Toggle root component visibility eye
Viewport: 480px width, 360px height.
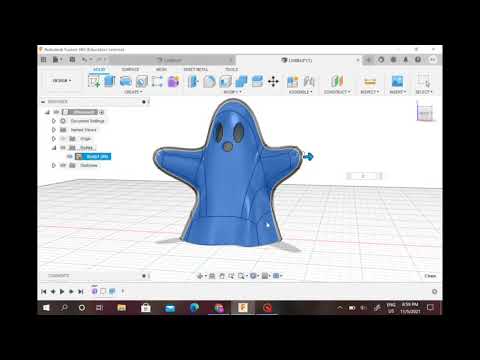[x=56, y=112]
